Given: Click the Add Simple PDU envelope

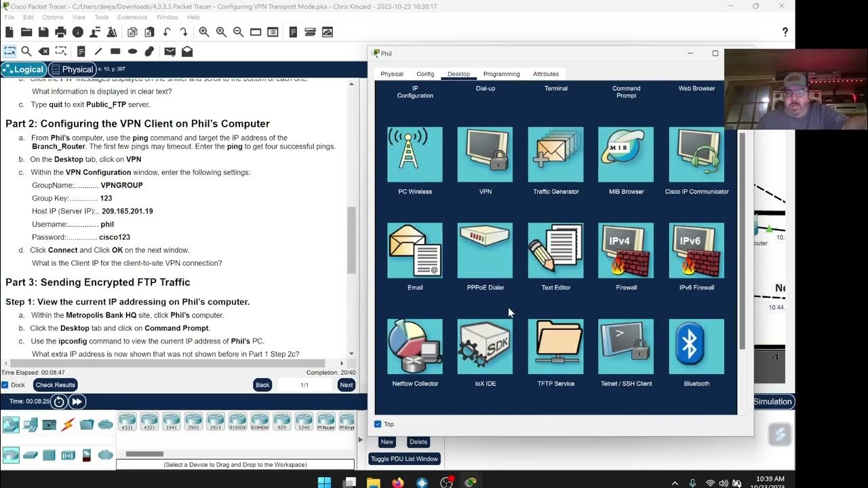Looking at the screenshot, I should [x=170, y=51].
